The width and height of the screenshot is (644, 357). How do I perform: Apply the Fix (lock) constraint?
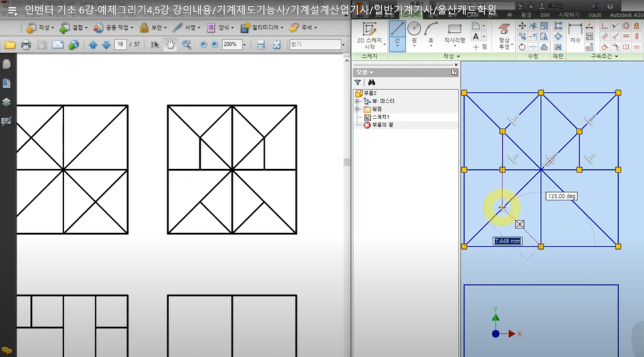click(x=636, y=26)
